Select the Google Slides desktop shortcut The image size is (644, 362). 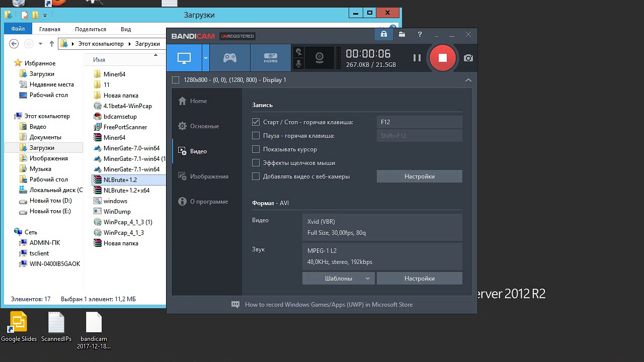[x=19, y=327]
